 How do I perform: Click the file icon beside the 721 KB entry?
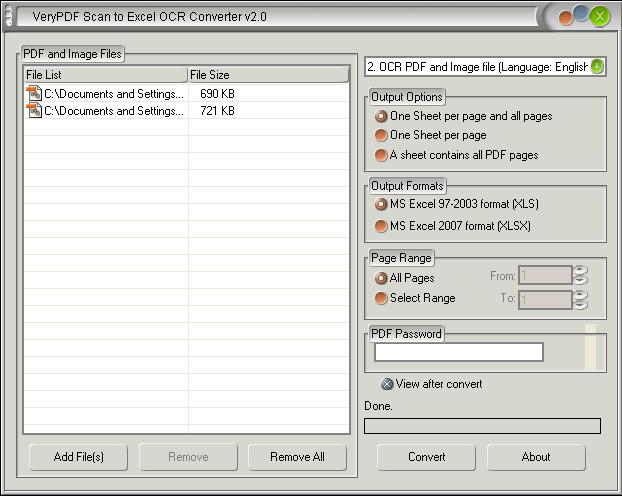point(34,110)
